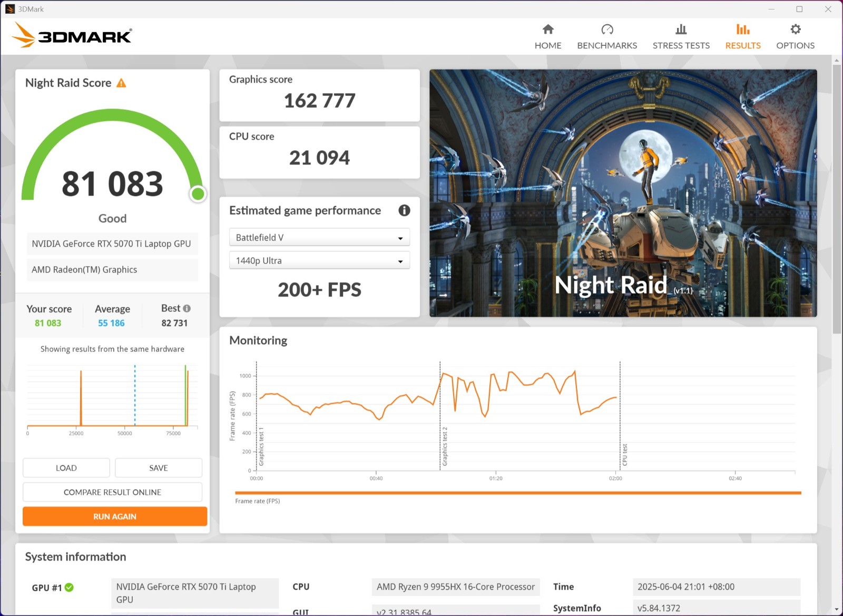Click the Good rating label
Viewport: 843px width, 616px height.
tap(112, 218)
